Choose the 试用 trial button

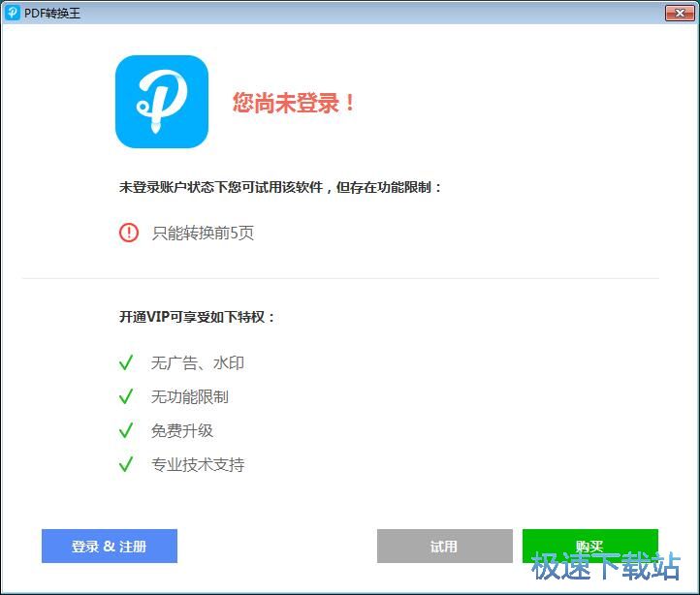point(445,546)
